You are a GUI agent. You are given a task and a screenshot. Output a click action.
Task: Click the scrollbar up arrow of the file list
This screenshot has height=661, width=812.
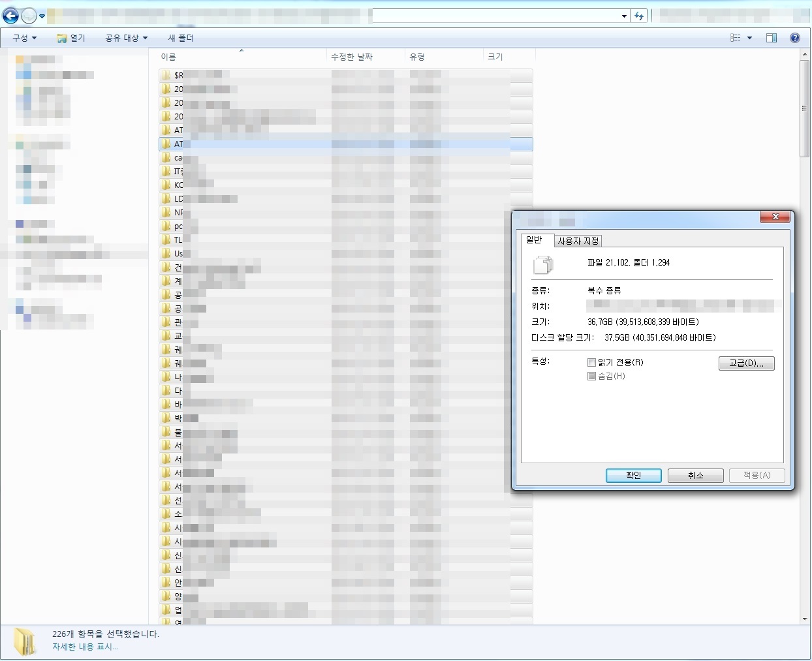point(805,55)
